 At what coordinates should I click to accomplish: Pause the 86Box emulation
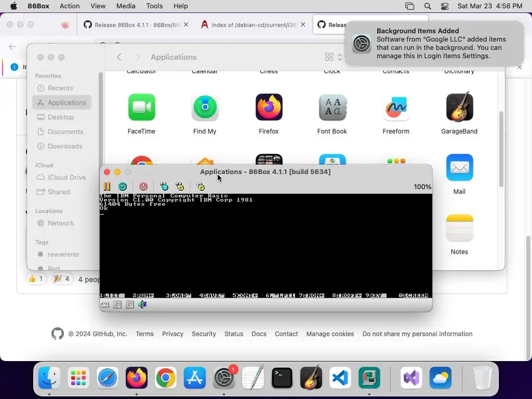pyautogui.click(x=107, y=187)
